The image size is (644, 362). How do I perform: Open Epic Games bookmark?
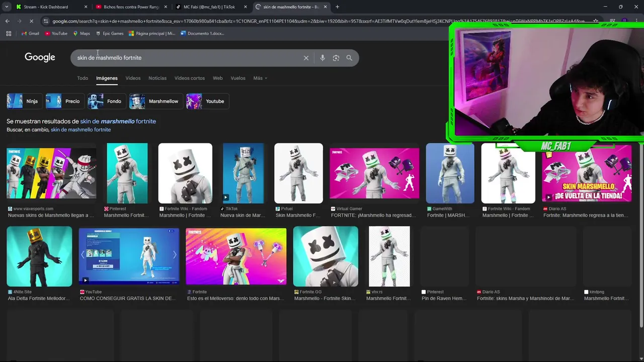[x=110, y=34]
